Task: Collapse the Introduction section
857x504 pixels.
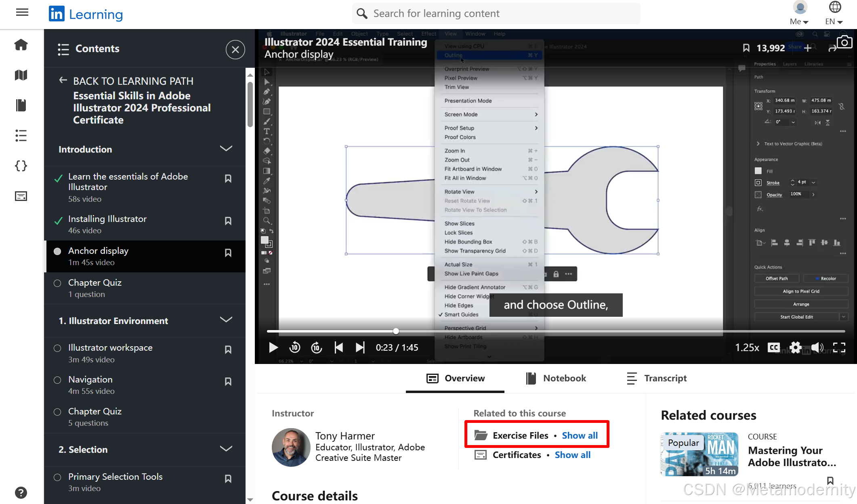Action: point(226,149)
